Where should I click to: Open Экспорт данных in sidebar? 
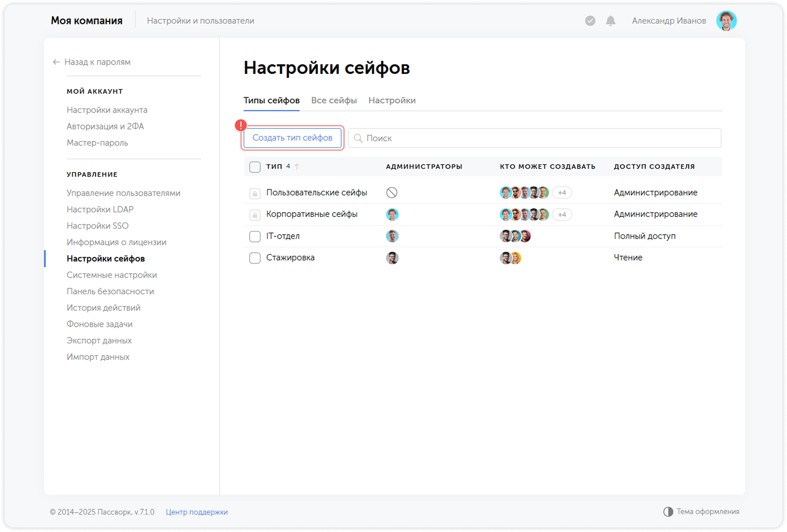(99, 340)
